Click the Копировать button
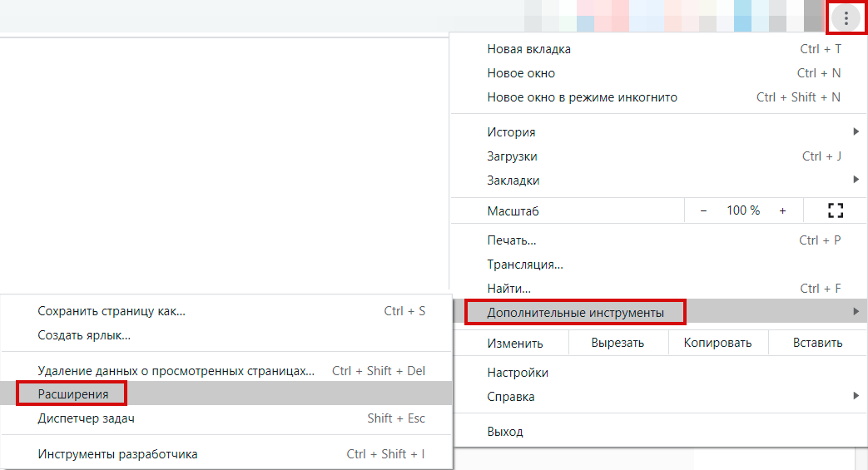This screenshot has width=868, height=470. (717, 343)
